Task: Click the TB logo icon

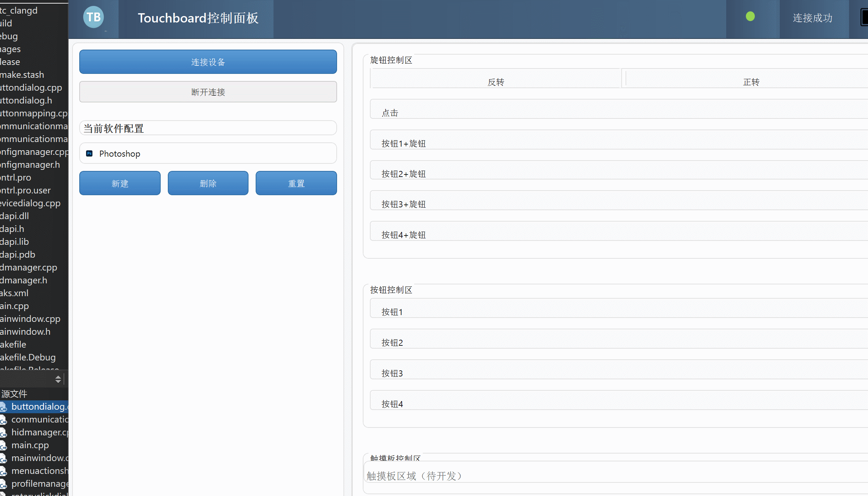Action: click(94, 17)
